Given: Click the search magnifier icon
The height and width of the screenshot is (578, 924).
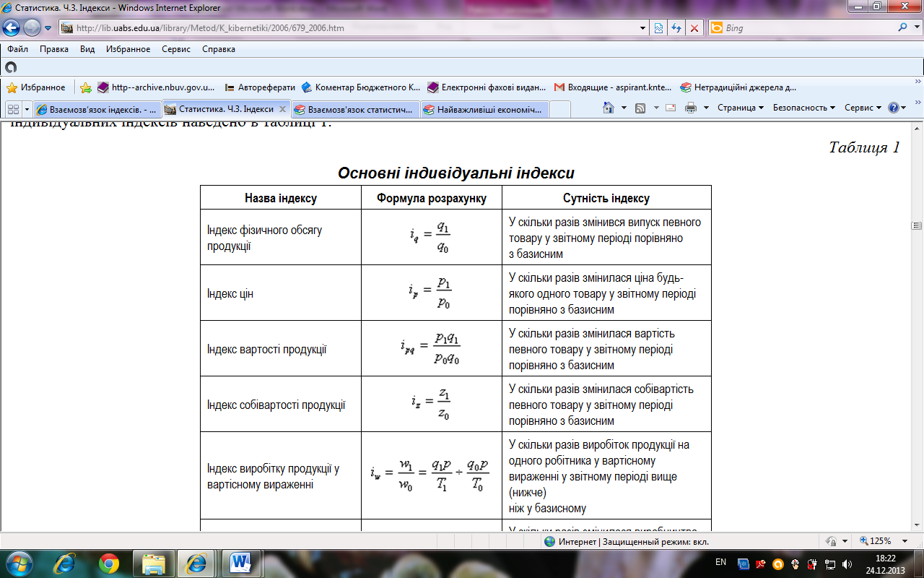Looking at the screenshot, I should tap(902, 28).
